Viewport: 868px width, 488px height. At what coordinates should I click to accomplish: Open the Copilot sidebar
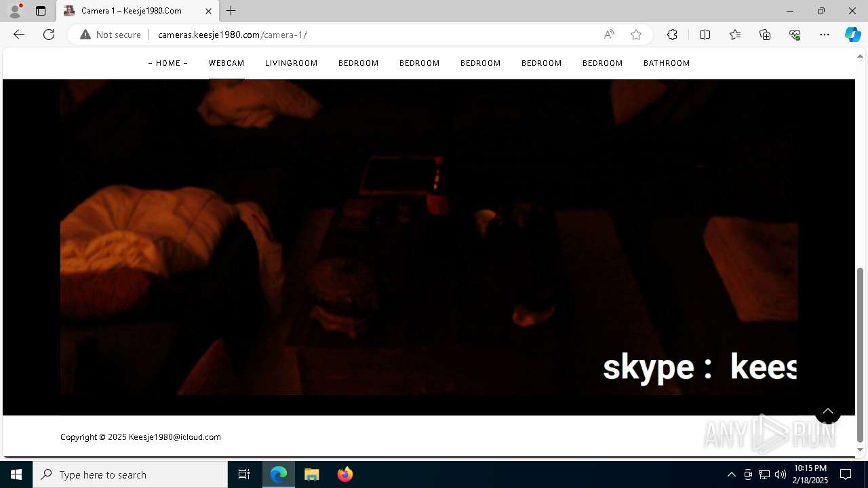coord(852,35)
